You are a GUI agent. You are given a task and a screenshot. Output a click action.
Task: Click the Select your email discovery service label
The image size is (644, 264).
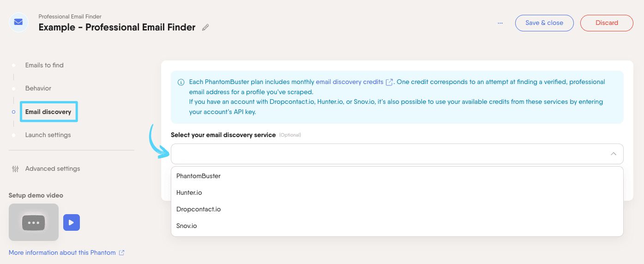click(223, 135)
